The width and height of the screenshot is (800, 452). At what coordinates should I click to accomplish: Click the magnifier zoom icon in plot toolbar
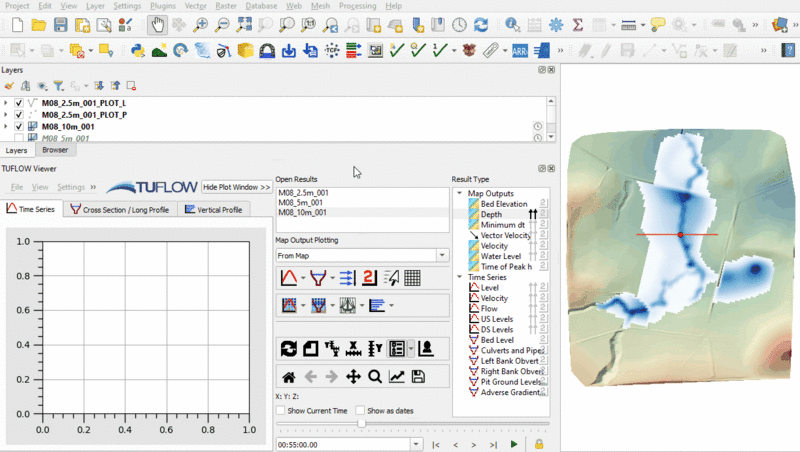[374, 377]
